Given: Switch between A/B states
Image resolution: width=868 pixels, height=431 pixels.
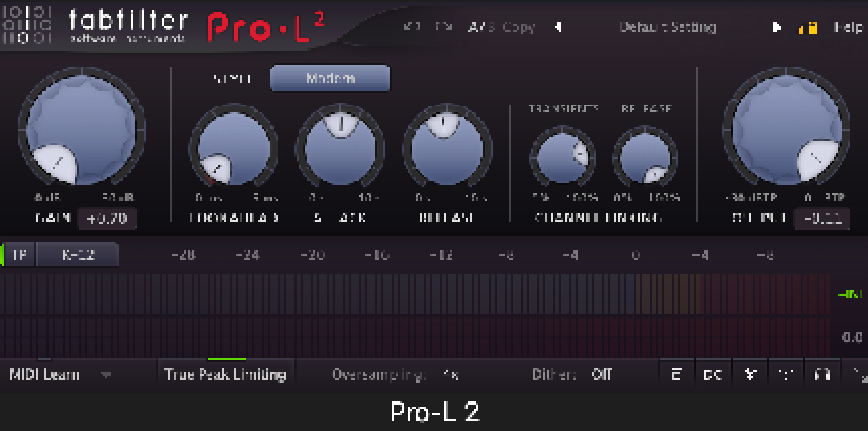Looking at the screenshot, I should point(480,28).
